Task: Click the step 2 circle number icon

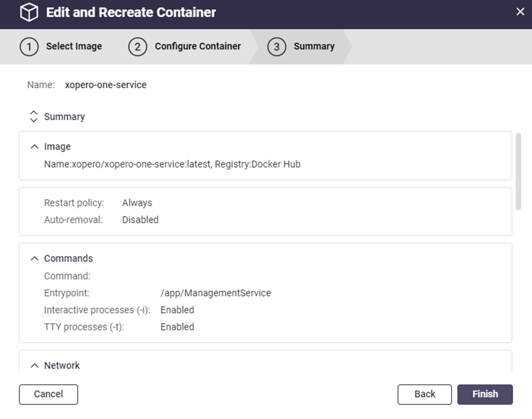Action: [x=137, y=47]
